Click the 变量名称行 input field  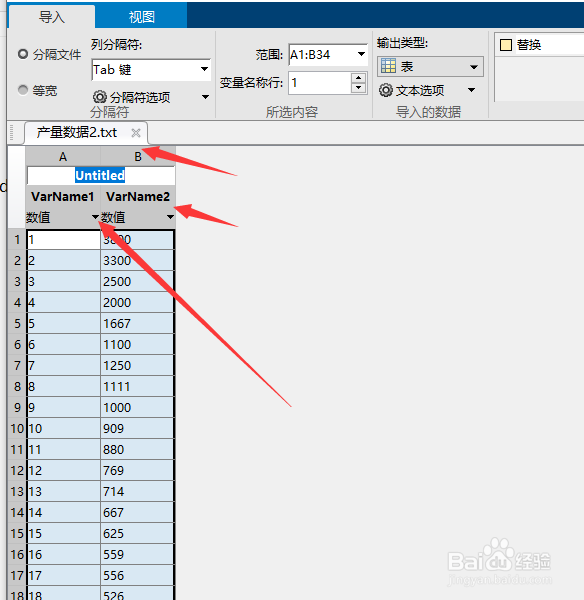(320, 83)
